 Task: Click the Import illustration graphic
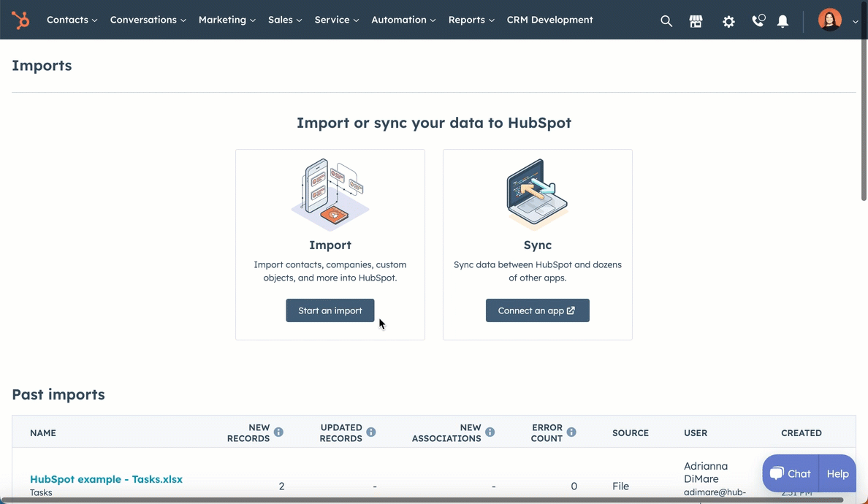tap(330, 194)
